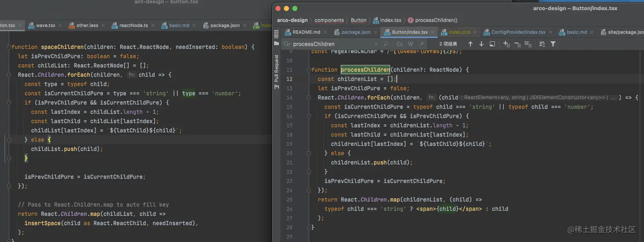The height and width of the screenshot is (242, 644).
Task: Toggle regex (.*) search option
Action: tap(422, 44)
